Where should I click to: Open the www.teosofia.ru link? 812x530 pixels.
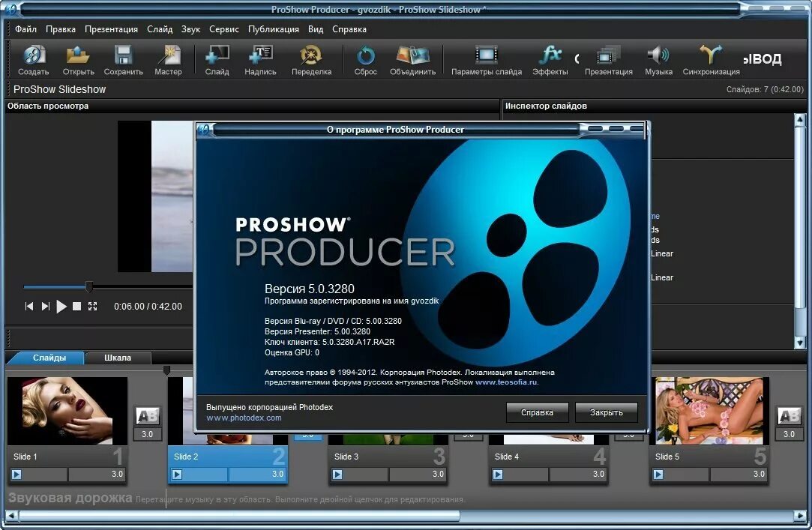[506, 382]
